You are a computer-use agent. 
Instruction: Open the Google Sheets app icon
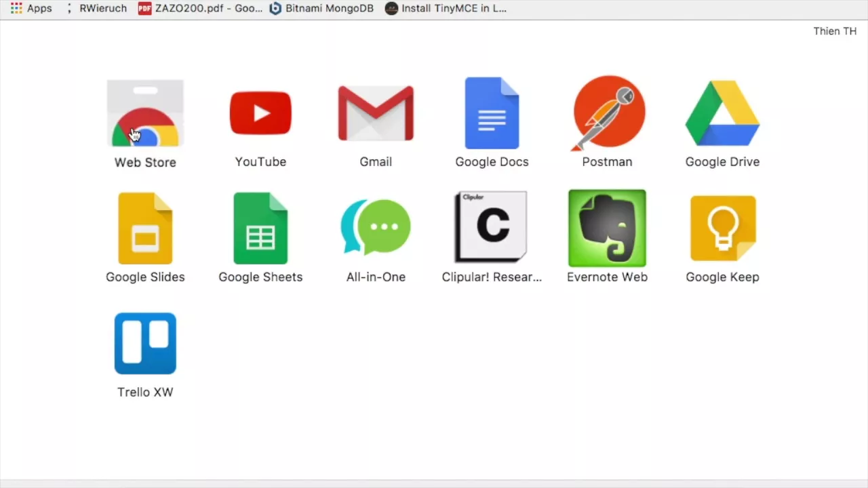pos(260,228)
